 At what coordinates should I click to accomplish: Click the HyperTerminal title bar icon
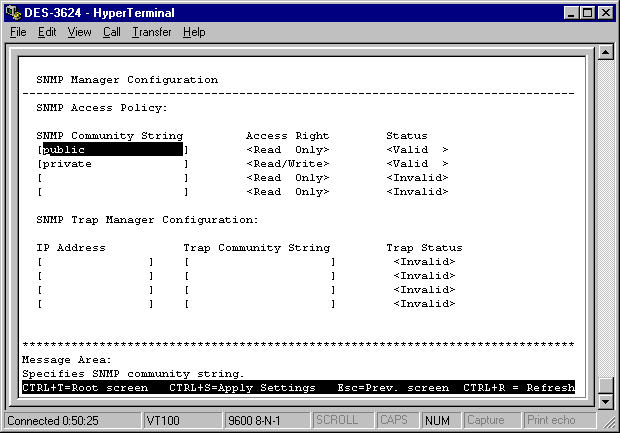click(12, 12)
